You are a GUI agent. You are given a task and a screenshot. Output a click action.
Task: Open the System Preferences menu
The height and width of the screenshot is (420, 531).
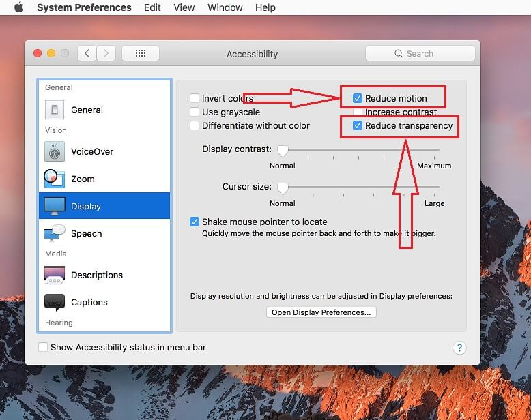84,7
